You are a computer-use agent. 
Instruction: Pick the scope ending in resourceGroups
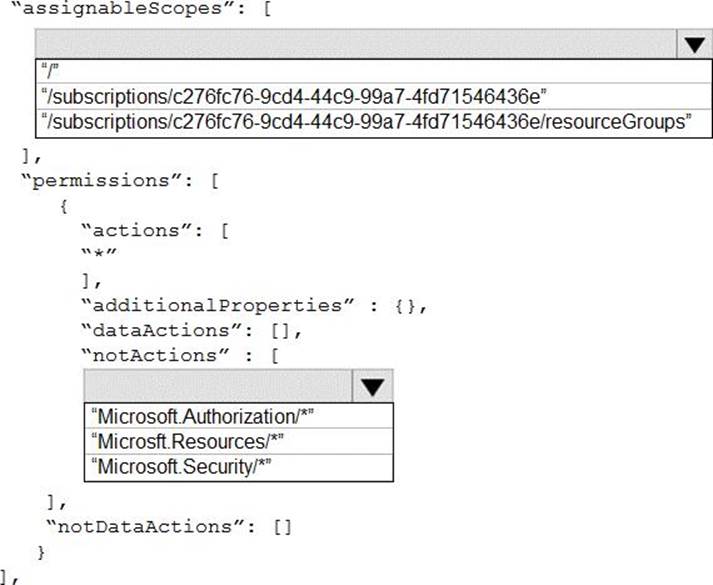(367, 121)
